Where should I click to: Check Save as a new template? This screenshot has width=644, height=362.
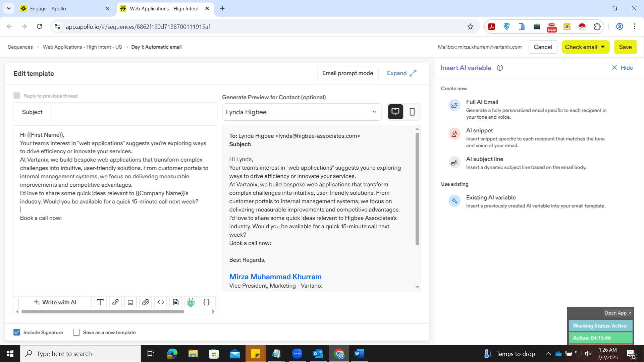76,332
